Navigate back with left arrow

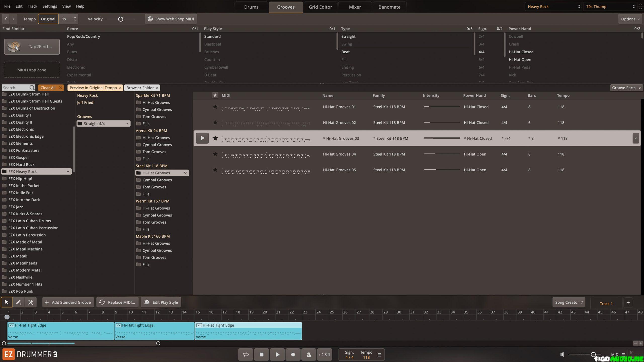(6, 19)
